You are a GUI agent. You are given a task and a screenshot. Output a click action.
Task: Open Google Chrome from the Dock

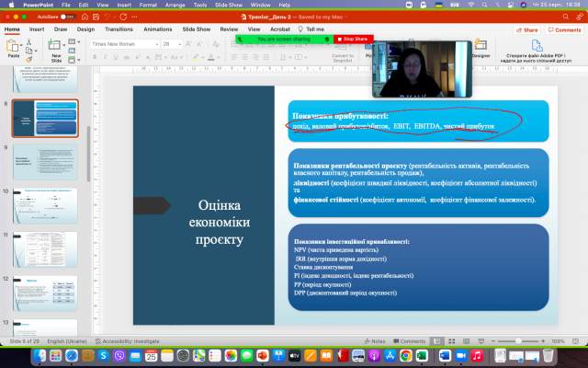click(x=406, y=355)
